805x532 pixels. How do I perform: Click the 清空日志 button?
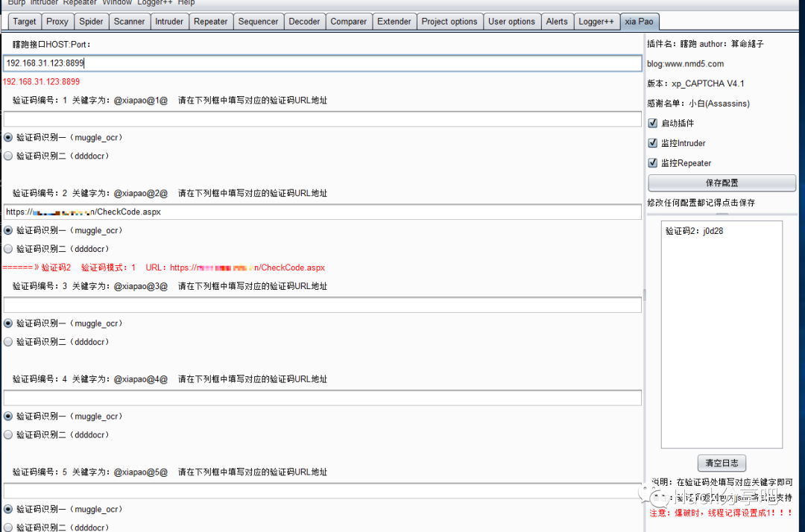tap(722, 463)
